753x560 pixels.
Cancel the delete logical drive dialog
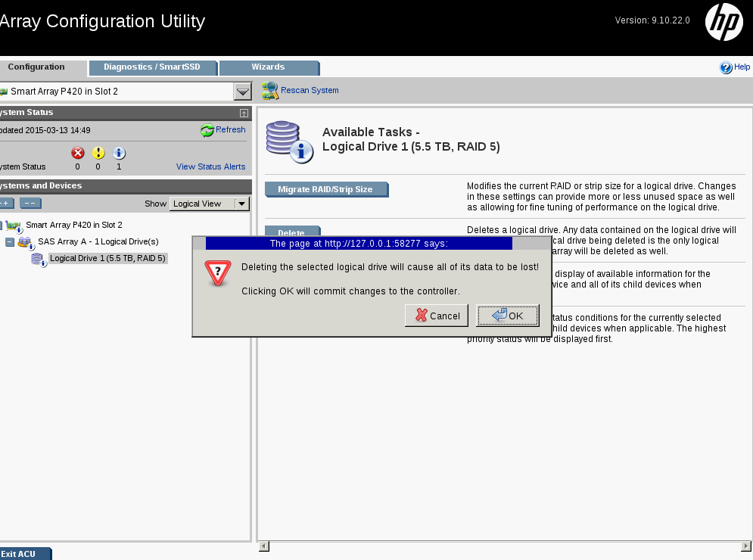[x=437, y=316]
